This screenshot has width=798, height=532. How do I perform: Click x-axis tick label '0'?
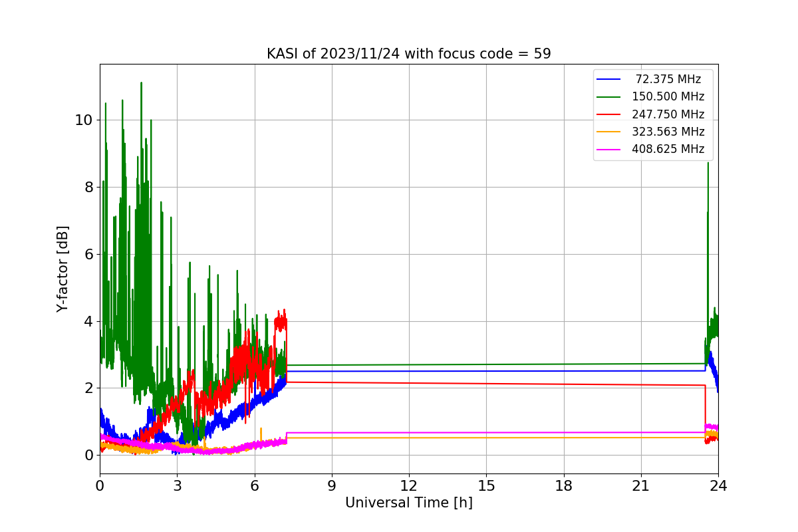[100, 486]
